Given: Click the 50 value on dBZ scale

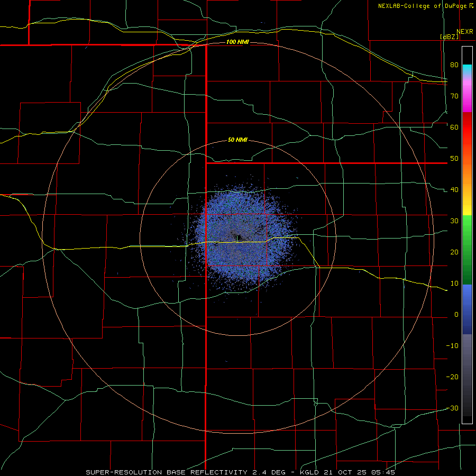Looking at the screenshot, I should click(x=454, y=159).
